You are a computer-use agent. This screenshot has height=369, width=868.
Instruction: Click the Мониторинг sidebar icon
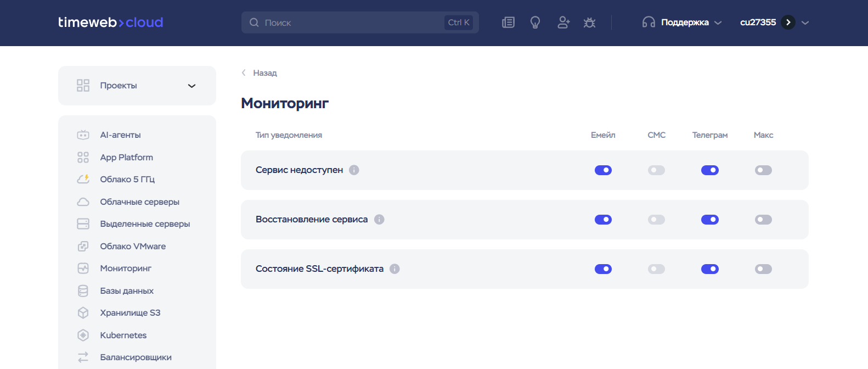[x=83, y=269]
